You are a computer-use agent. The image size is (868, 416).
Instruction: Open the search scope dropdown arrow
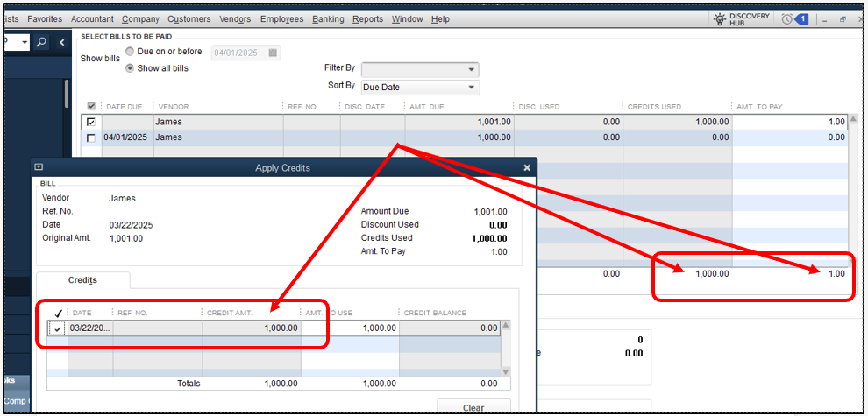(25, 42)
